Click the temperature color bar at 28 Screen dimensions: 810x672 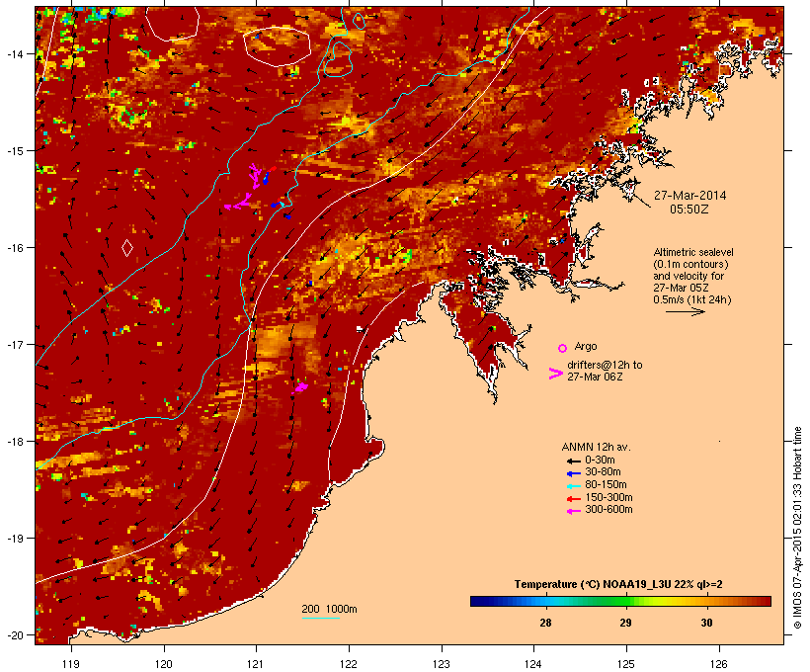[545, 601]
